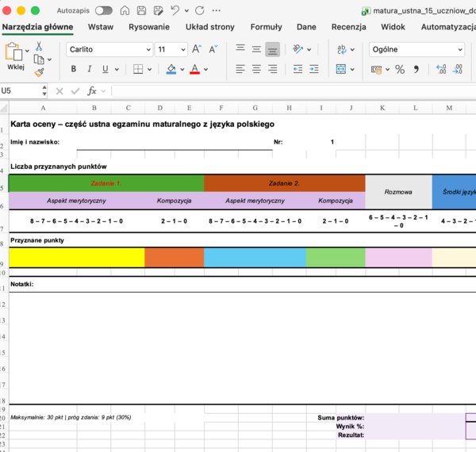Click the insert function fx button
476x452 pixels.
[92, 90]
